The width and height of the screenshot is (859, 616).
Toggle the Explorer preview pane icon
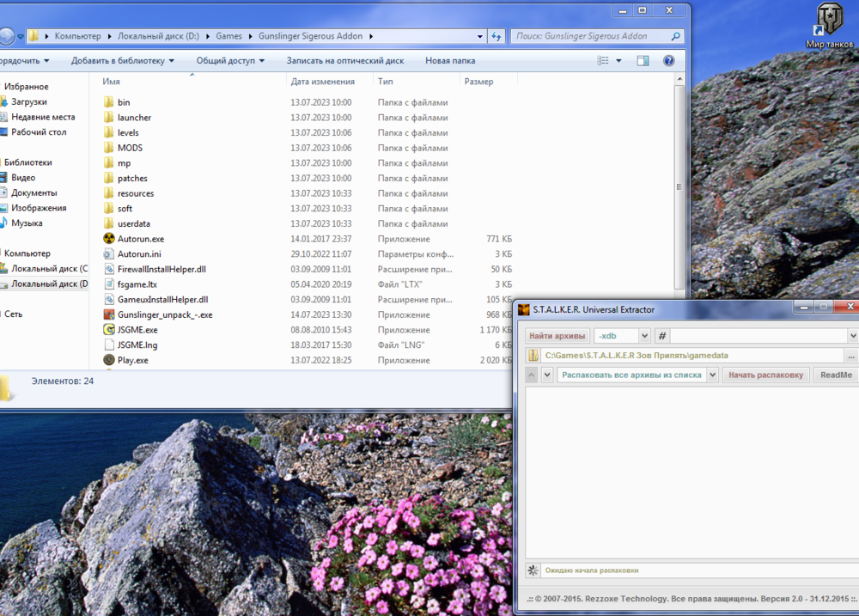643,61
